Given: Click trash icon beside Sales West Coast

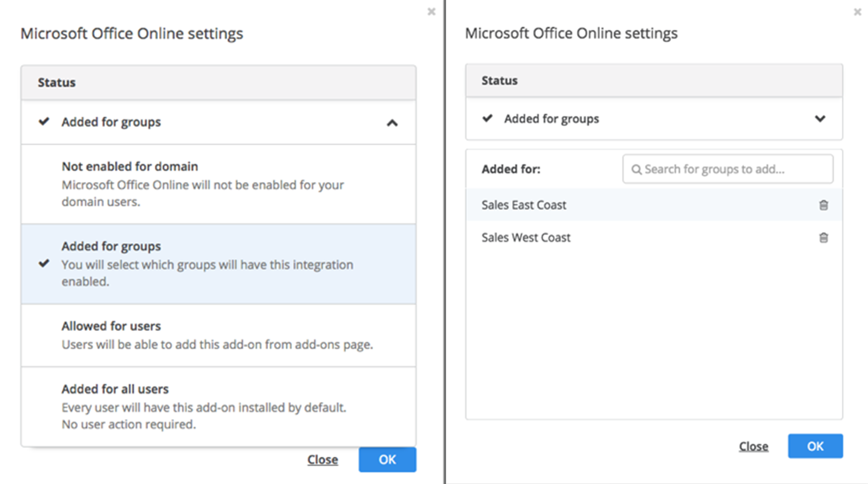Looking at the screenshot, I should tap(823, 238).
